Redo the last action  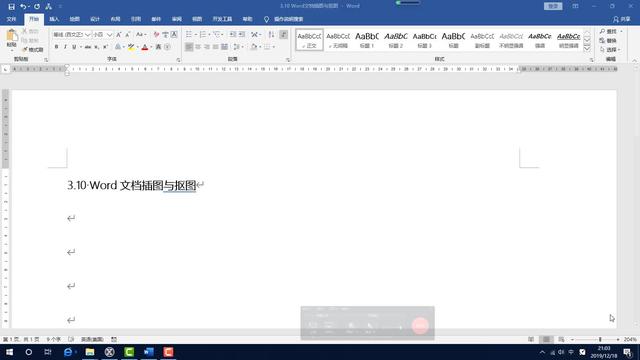point(37,7)
